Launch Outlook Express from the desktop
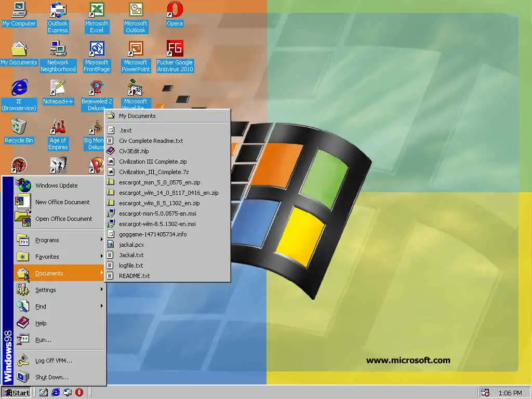The height and width of the screenshot is (399, 532). point(58,18)
